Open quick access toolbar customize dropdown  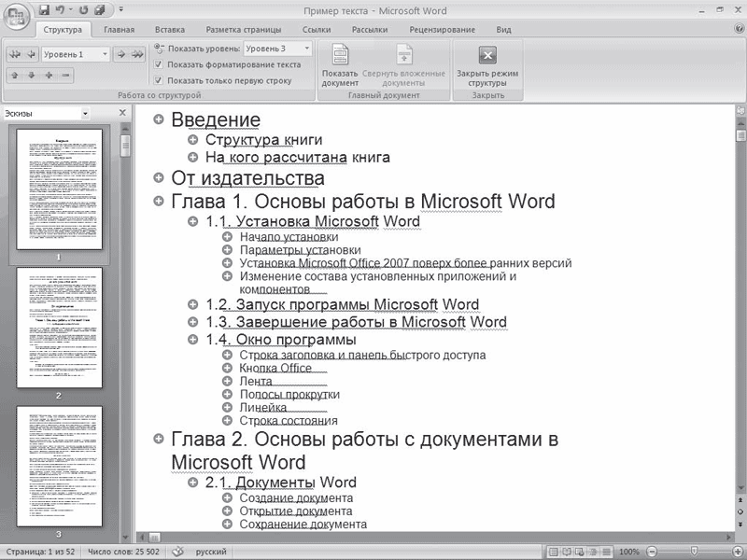[121, 9]
